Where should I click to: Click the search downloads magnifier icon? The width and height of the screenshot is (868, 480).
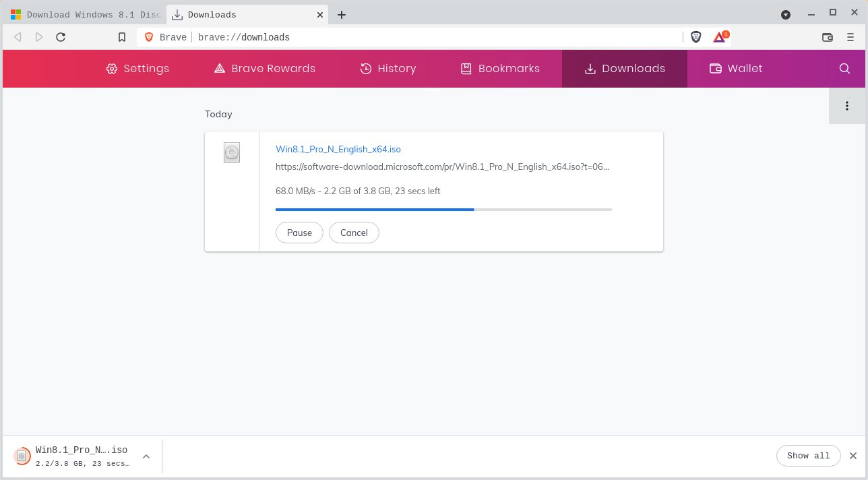tap(844, 68)
